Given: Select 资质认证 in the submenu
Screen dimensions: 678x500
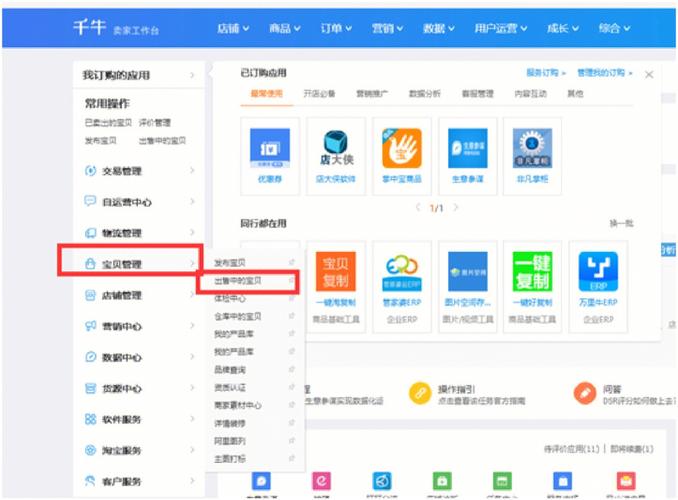Looking at the screenshot, I should [230, 387].
